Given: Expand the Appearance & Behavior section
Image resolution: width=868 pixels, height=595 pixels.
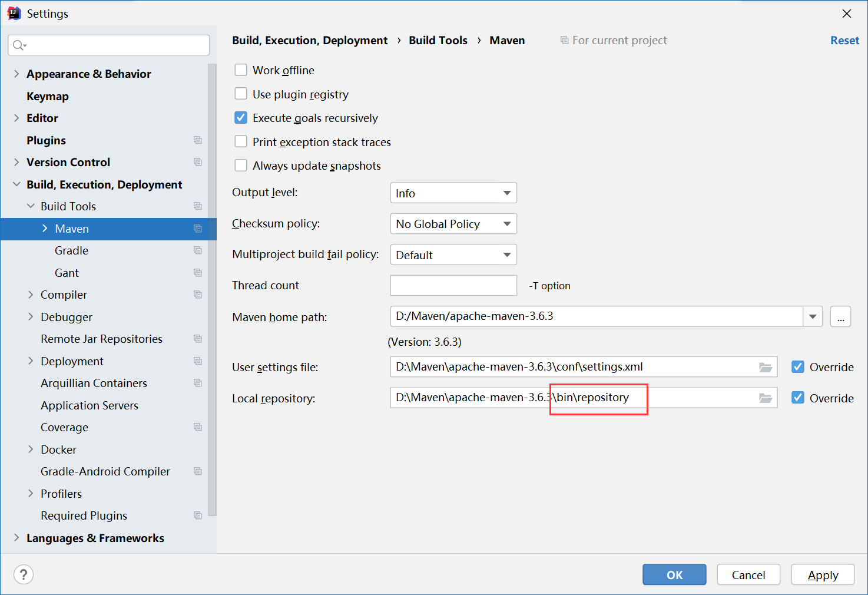Looking at the screenshot, I should [x=16, y=74].
